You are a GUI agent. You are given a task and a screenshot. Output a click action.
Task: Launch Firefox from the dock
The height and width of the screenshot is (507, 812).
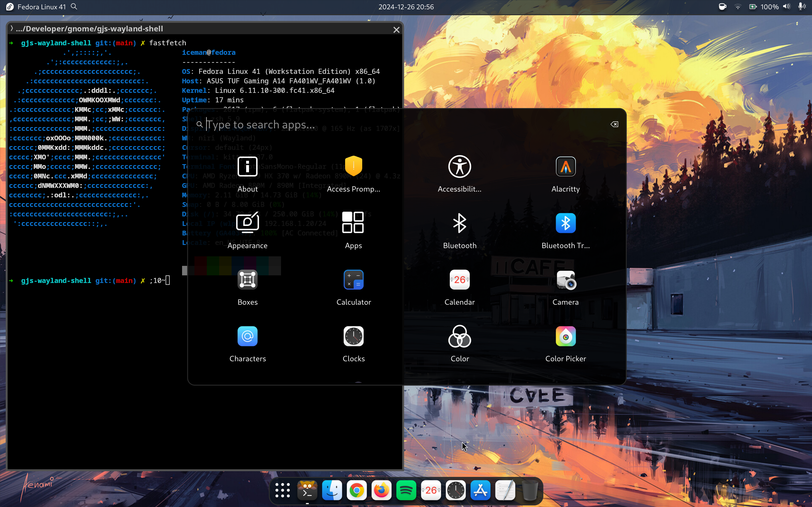(381, 490)
